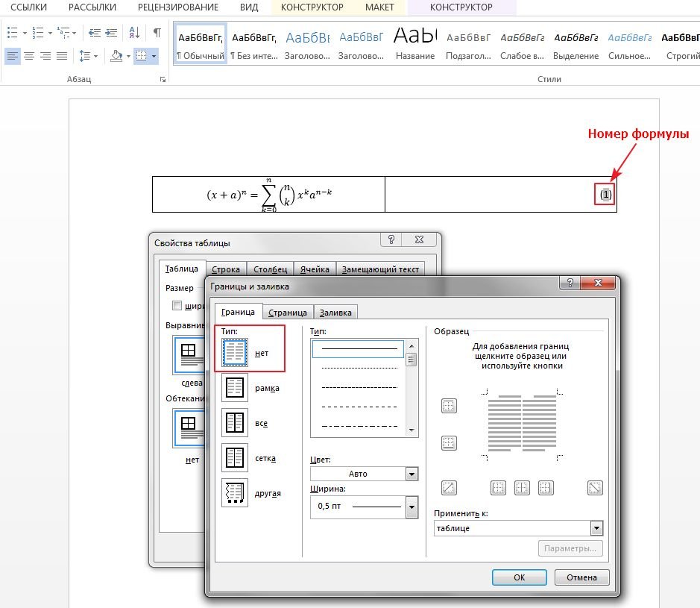Click the sort (А-Я) icon in the ribbon

click(x=134, y=33)
